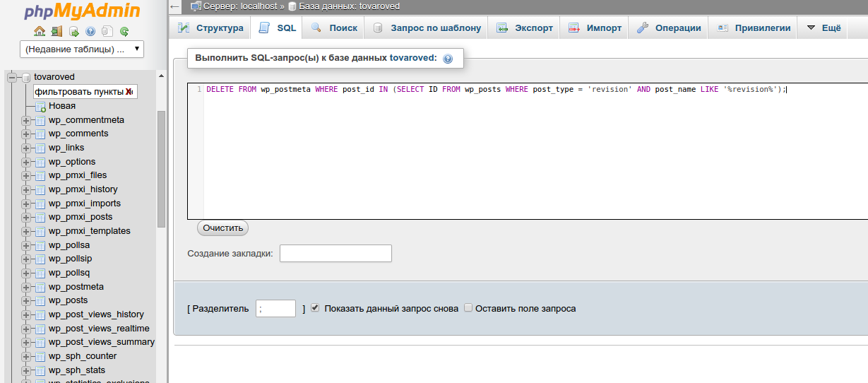This screenshot has width=868, height=383.
Task: Click the 'Создание закладки' text field
Action: click(335, 253)
